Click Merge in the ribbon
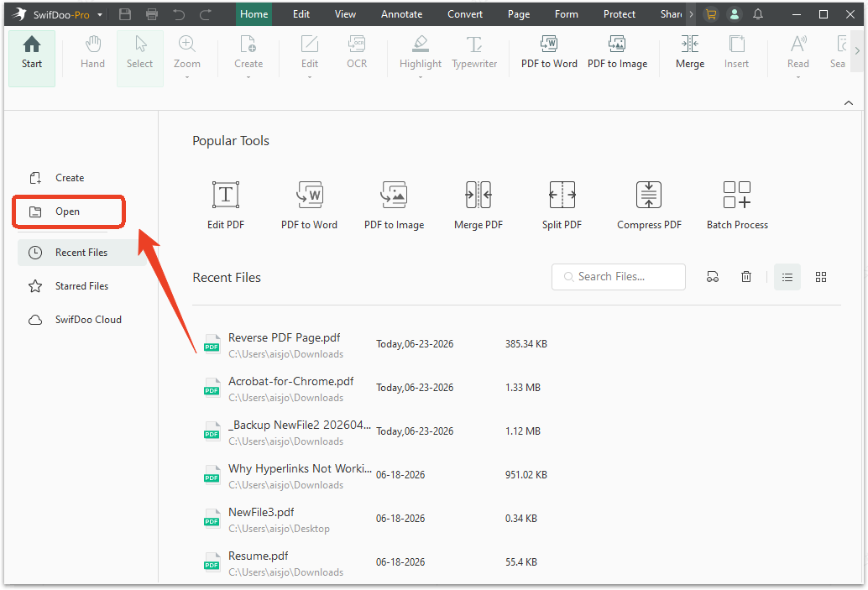 tap(690, 53)
